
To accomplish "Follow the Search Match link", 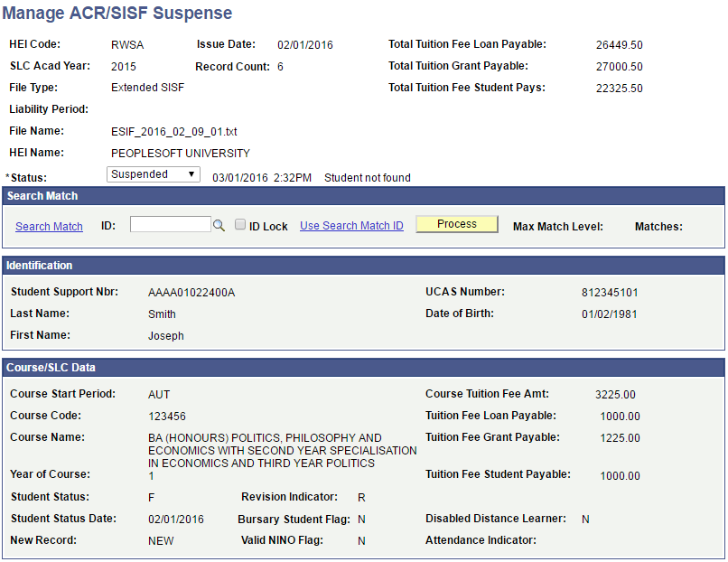I will 49,226.
